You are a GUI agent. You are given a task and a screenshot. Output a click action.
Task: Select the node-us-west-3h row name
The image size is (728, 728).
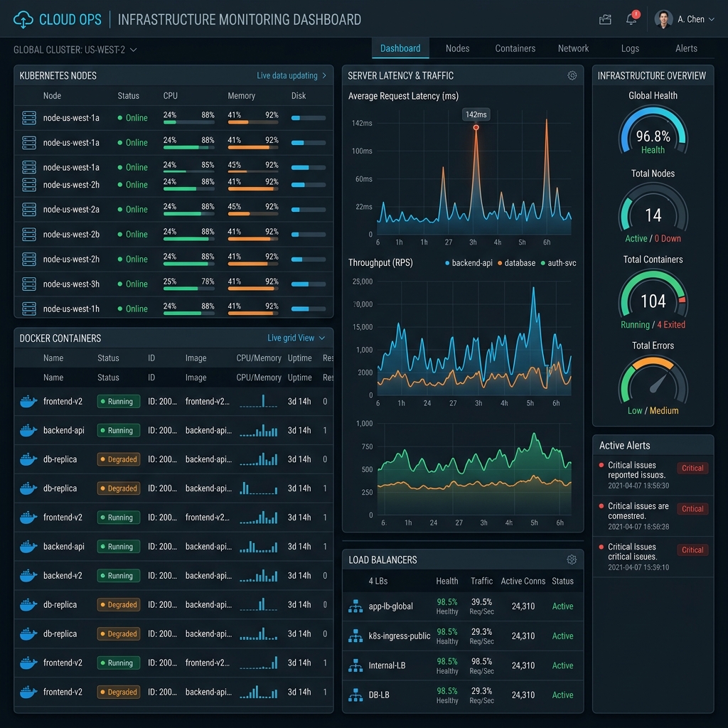tap(71, 284)
